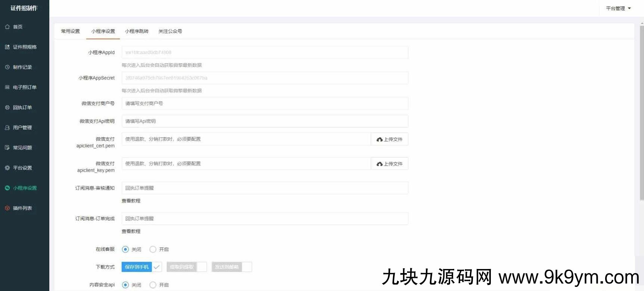Click the 订阅消息-订单完成 input field
Image resolution: width=644 pixels, height=291 pixels.
[265, 219]
